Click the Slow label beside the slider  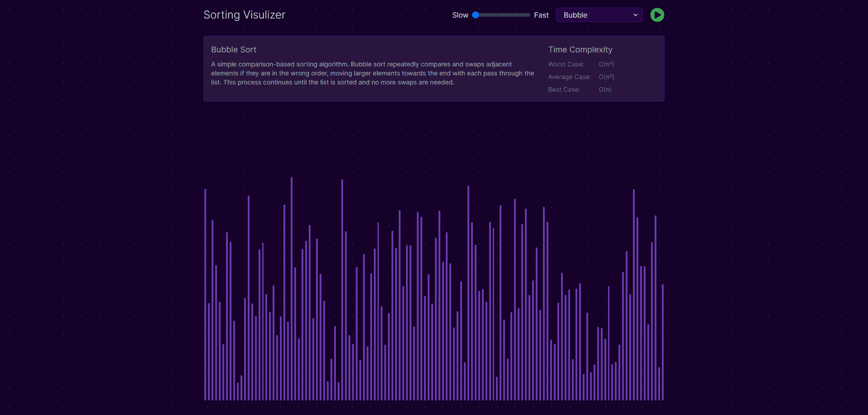pyautogui.click(x=460, y=15)
